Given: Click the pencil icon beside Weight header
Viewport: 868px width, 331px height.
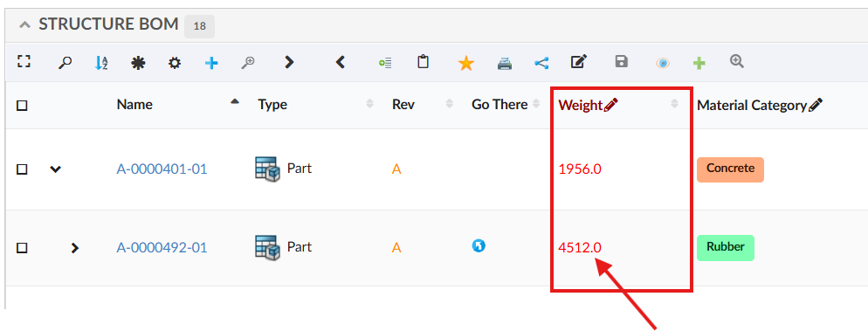Looking at the screenshot, I should [x=610, y=105].
